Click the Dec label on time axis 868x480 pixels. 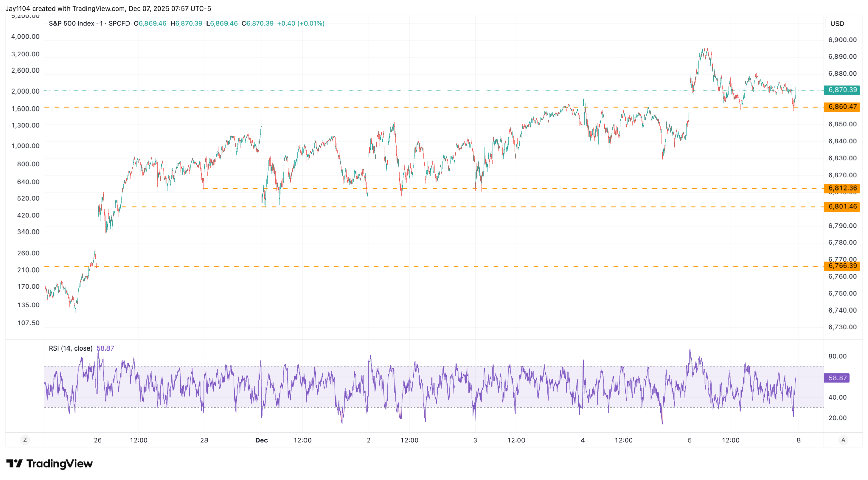pyautogui.click(x=261, y=440)
